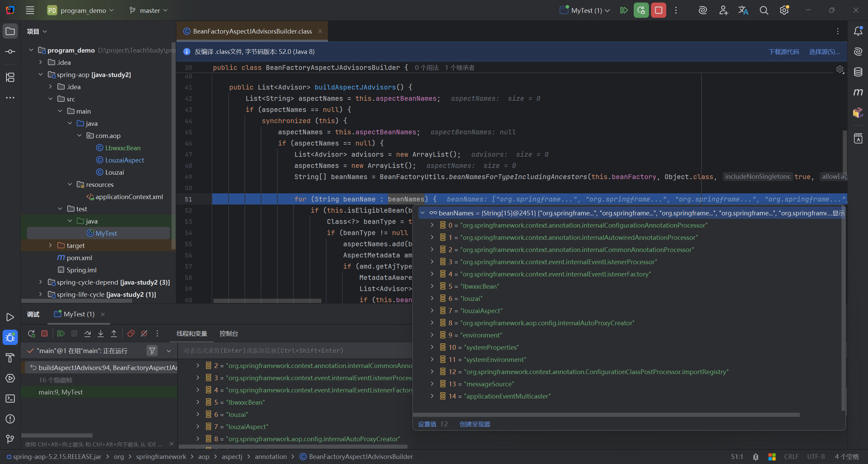Expand the target folder in project tree
The image size is (868, 464).
click(x=50, y=245)
